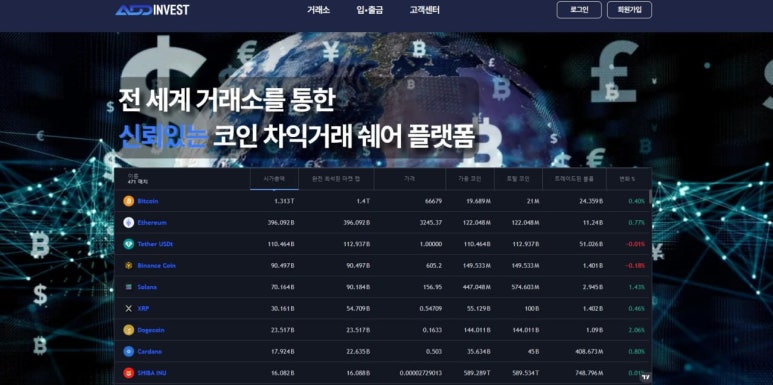Click the Ethereum coin icon
The image size is (773, 385).
(x=129, y=222)
